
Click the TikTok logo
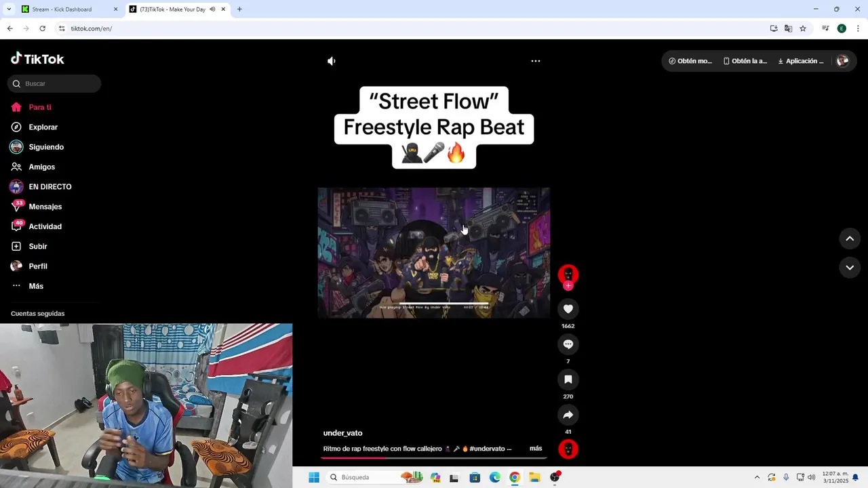(37, 59)
